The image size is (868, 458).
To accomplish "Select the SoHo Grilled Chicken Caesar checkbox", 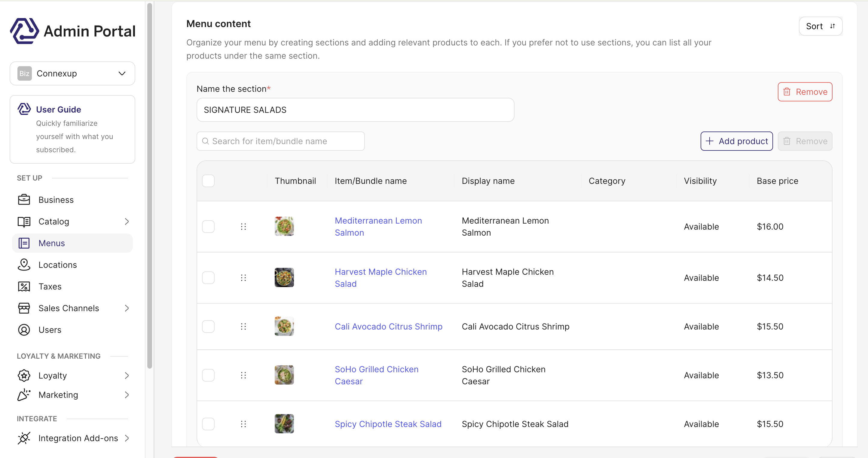I will coord(208,375).
